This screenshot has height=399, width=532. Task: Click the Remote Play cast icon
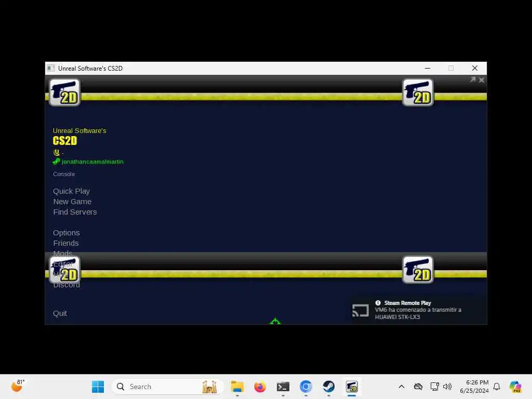click(361, 311)
